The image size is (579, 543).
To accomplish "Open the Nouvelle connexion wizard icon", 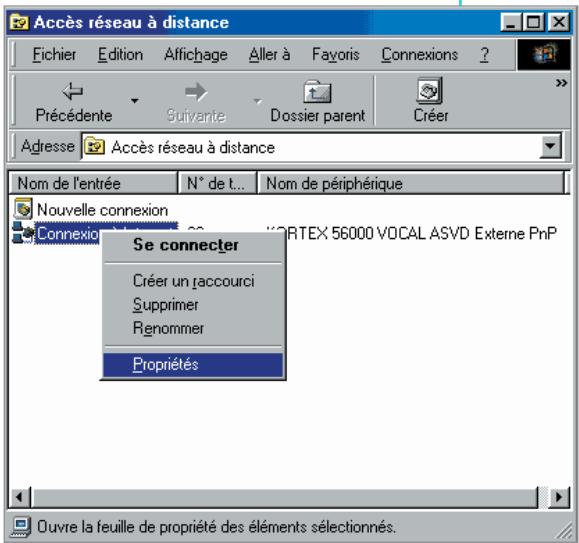I will coord(23,209).
